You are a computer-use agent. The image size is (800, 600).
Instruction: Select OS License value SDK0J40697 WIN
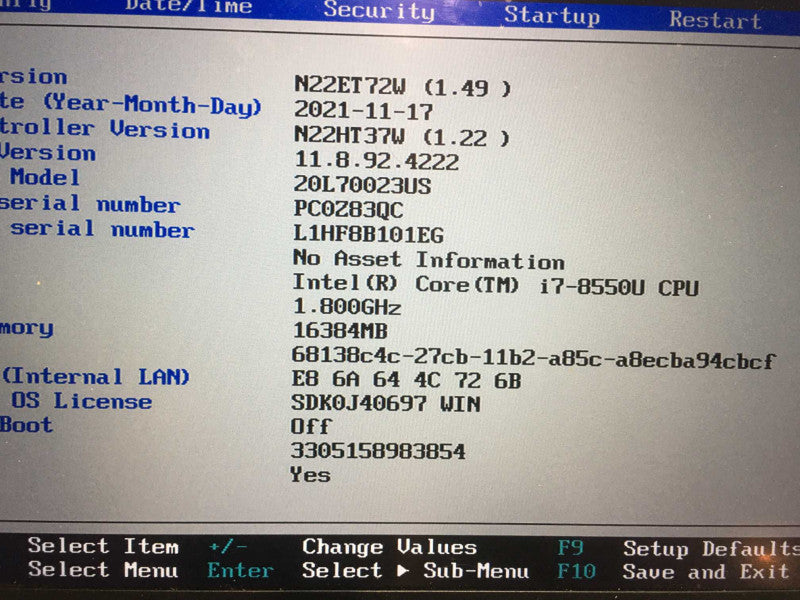tap(386, 404)
